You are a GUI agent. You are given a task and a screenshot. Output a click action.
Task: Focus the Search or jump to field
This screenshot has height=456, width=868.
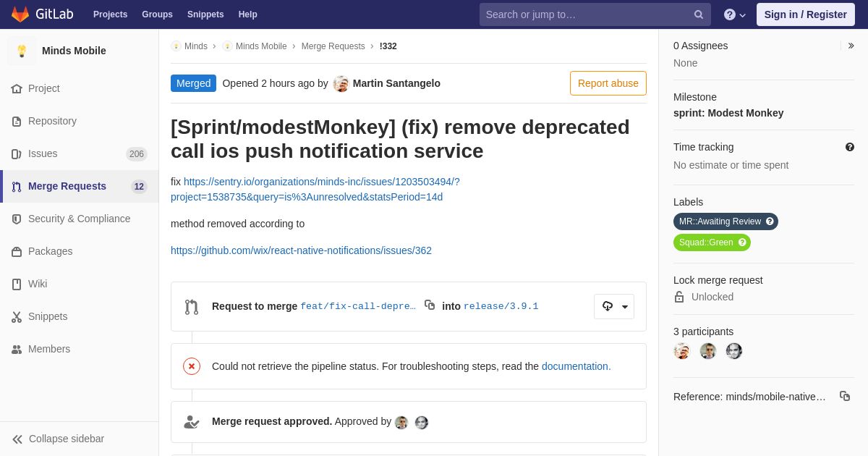[595, 14]
